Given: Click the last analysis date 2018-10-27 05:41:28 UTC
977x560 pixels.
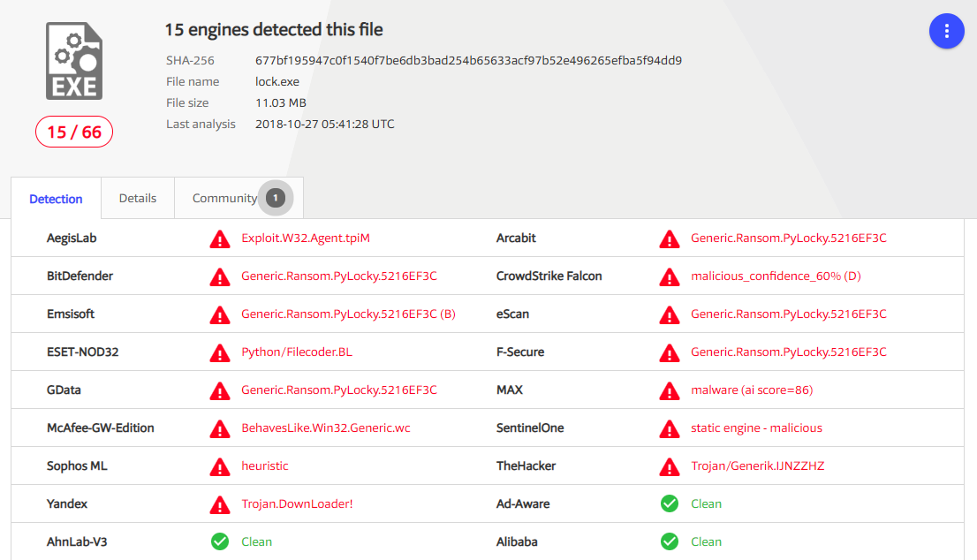Looking at the screenshot, I should [x=324, y=124].
